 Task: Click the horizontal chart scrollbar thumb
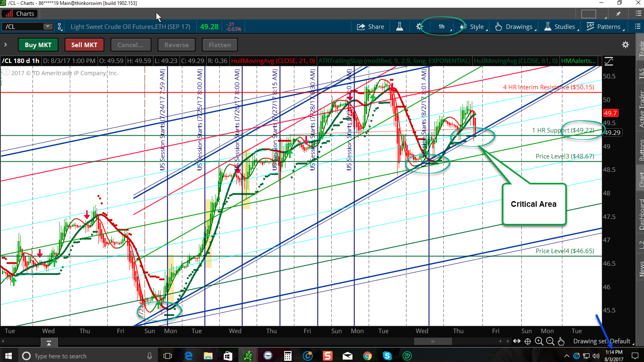[x=432, y=341]
